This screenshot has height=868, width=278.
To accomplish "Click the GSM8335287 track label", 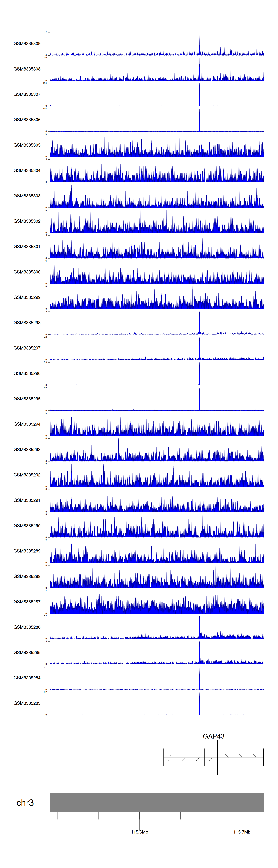I will 27,601.
